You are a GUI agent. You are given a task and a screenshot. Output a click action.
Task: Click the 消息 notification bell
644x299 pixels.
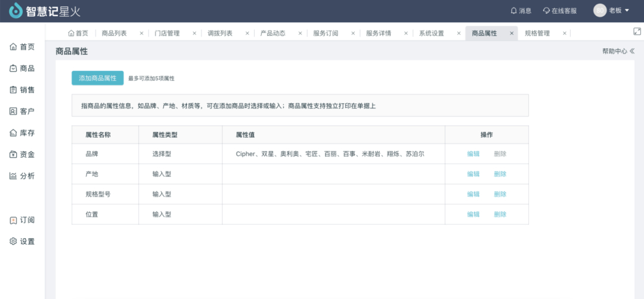[x=513, y=11]
